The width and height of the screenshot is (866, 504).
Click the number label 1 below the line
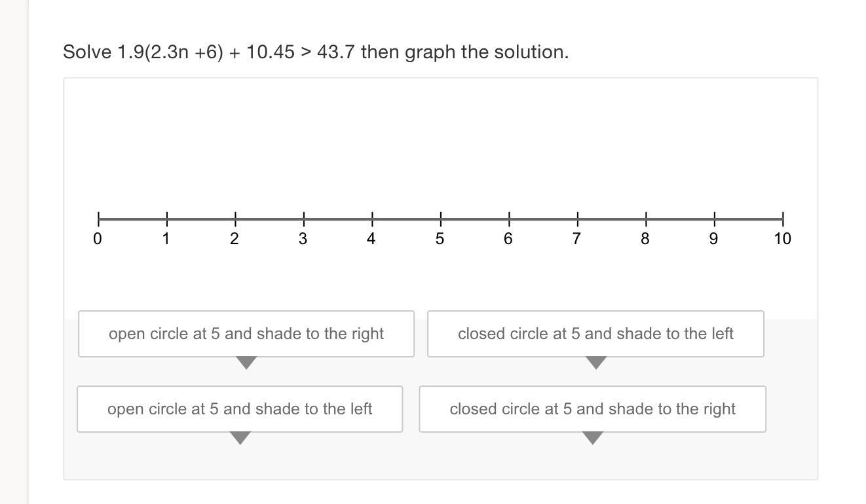coord(166,239)
